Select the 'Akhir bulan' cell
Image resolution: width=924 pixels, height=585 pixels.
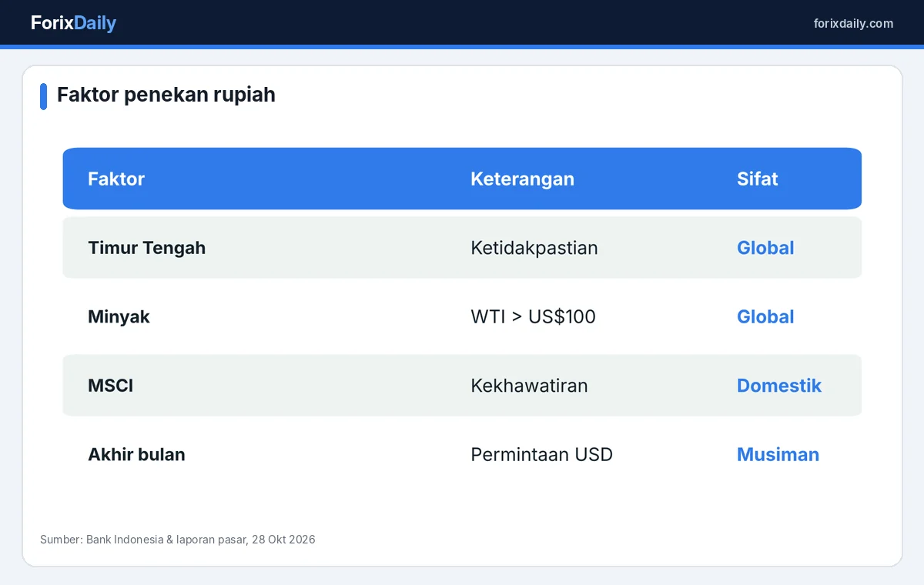[136, 454]
